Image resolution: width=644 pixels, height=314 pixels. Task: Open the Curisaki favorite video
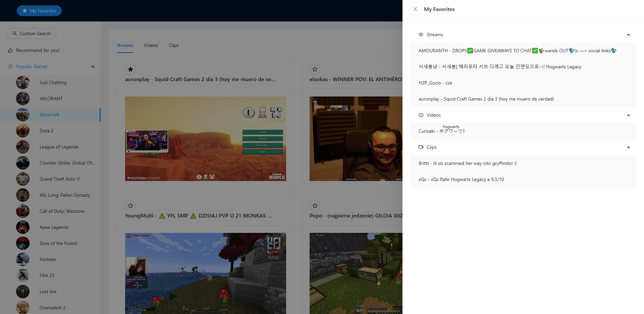523,131
